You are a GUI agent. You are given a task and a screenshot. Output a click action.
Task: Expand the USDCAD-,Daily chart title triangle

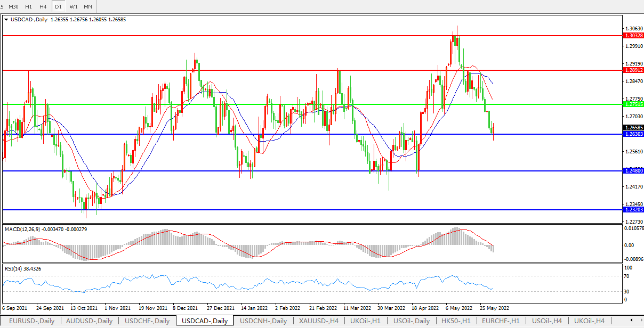point(6,20)
